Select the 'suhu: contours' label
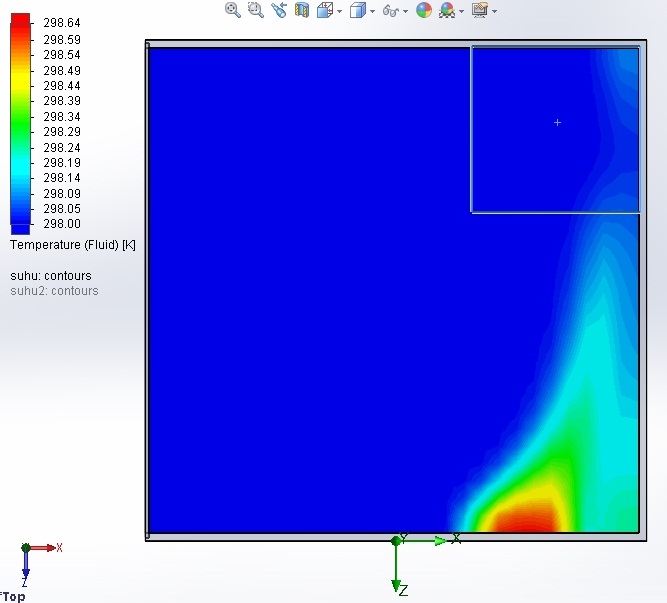The height and width of the screenshot is (603, 667). pyautogui.click(x=51, y=276)
